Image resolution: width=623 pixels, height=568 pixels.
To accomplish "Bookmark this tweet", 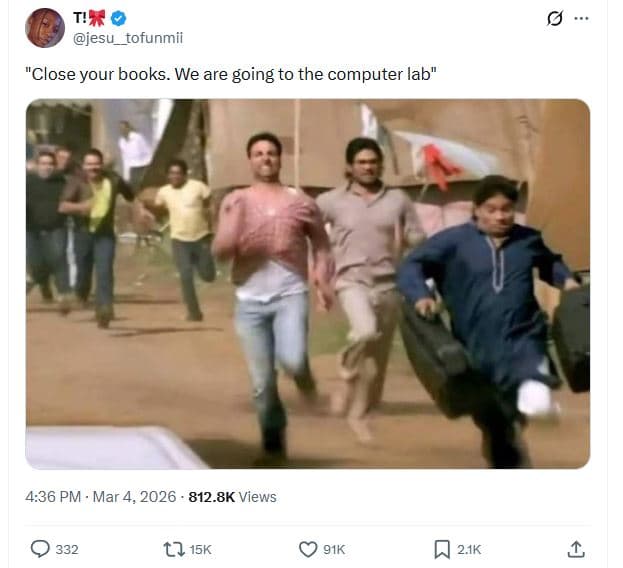I will pyautogui.click(x=442, y=549).
